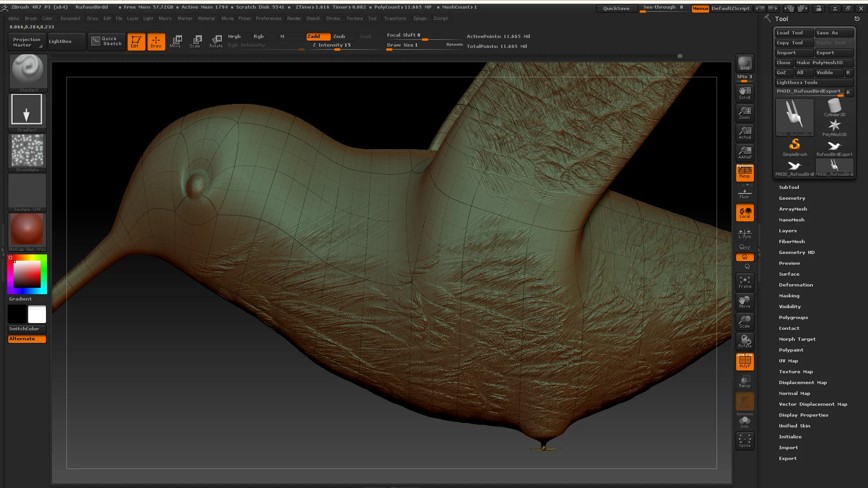Toggle PolyF polyframe display
This screenshot has width=868, height=488.
point(745,361)
